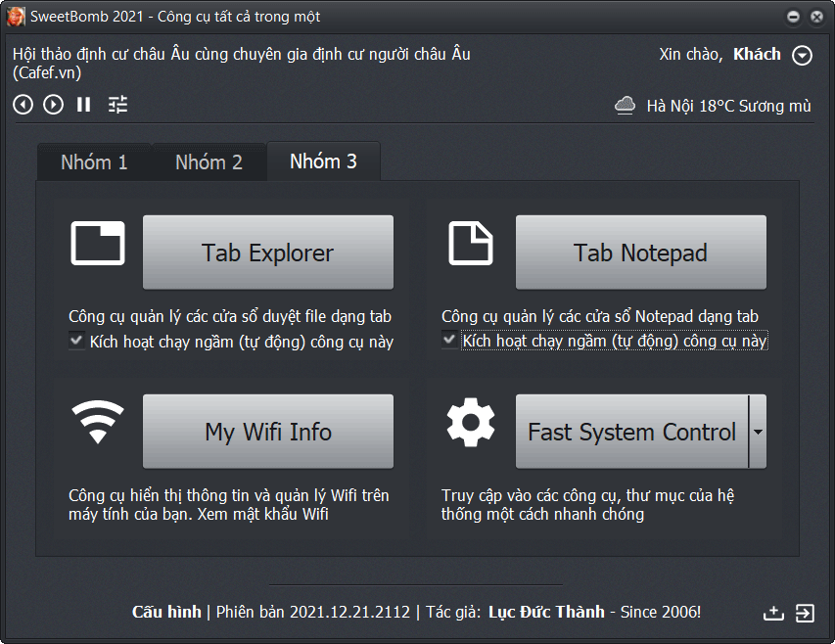
Task: Click the Wifi signal icon
Action: 98,422
